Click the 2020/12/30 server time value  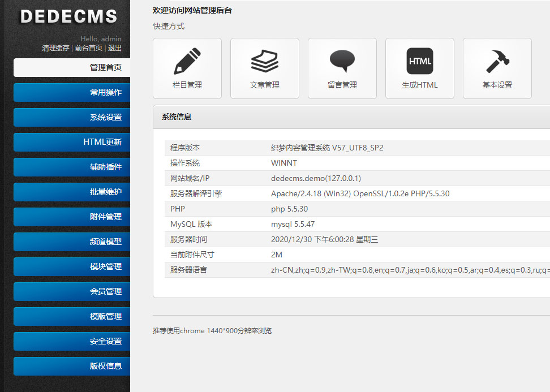324,239
